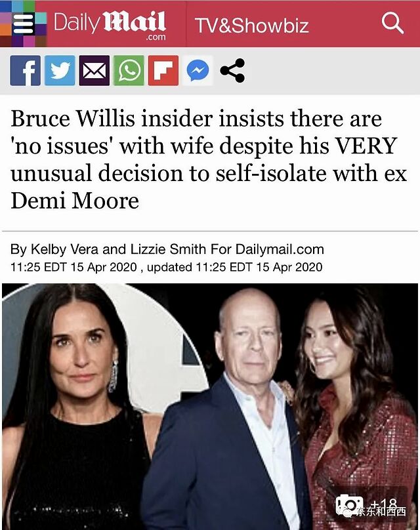
Task: Click the updated 15 Apr 2020 timestamp
Action: 235,267
